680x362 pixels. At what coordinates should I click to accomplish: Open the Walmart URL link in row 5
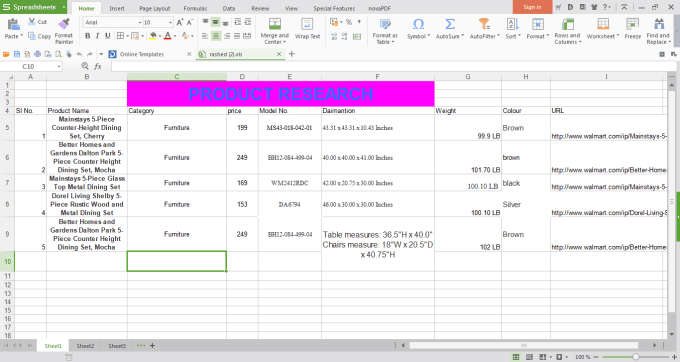pos(609,136)
